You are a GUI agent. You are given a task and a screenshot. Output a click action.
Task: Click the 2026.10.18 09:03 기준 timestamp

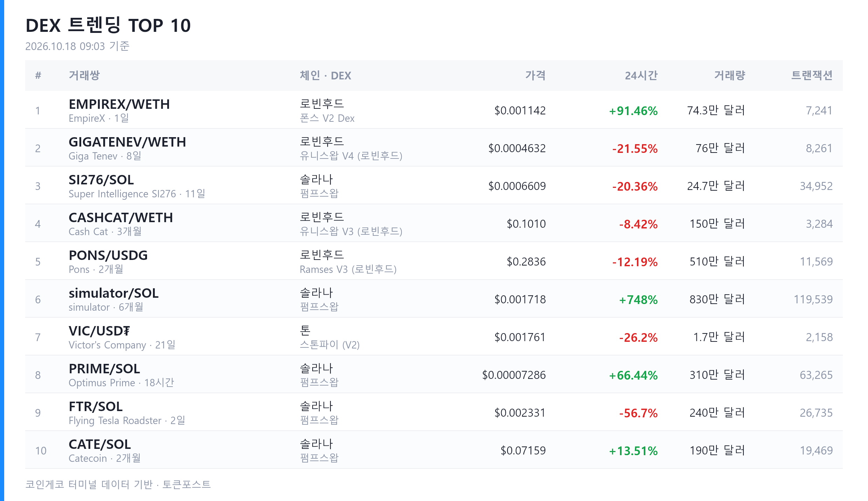77,46
